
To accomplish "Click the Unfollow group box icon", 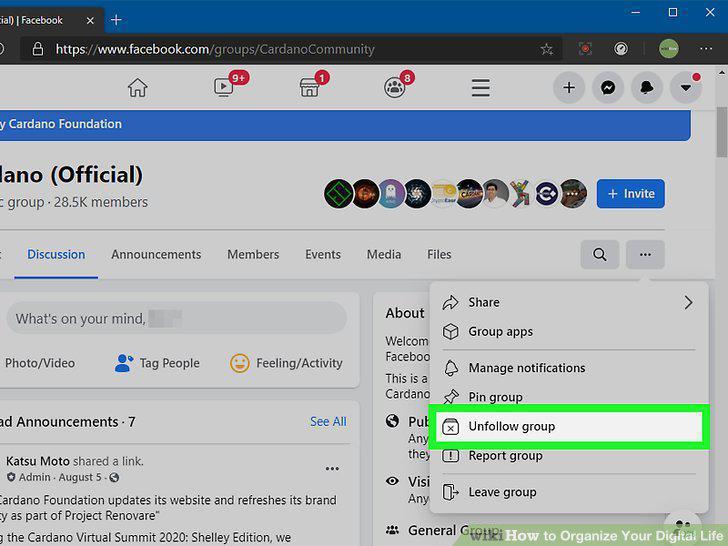I will [x=450, y=427].
